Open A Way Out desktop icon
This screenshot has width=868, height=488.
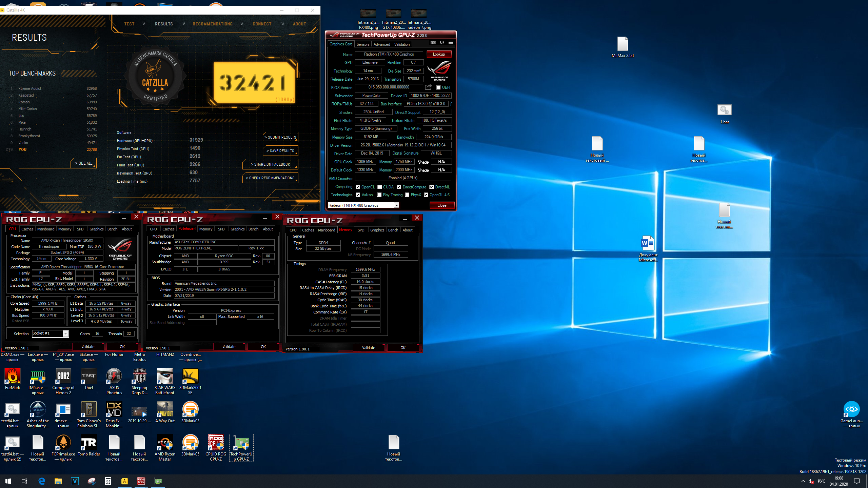tap(165, 412)
